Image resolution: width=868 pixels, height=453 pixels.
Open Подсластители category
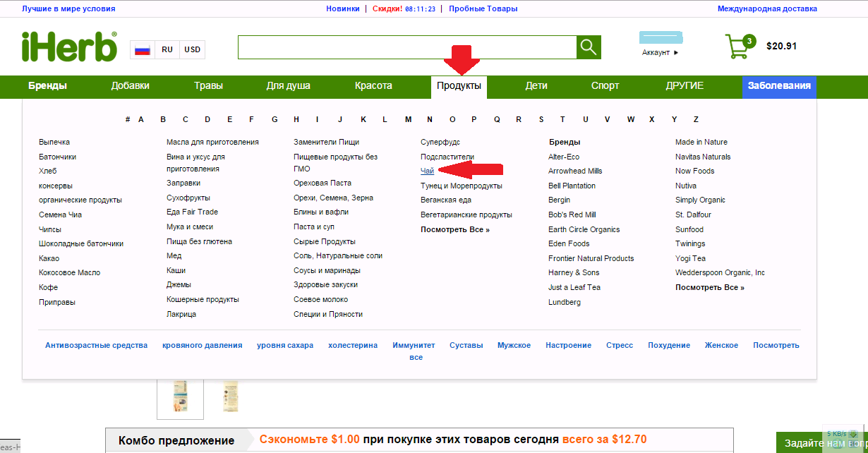(447, 157)
